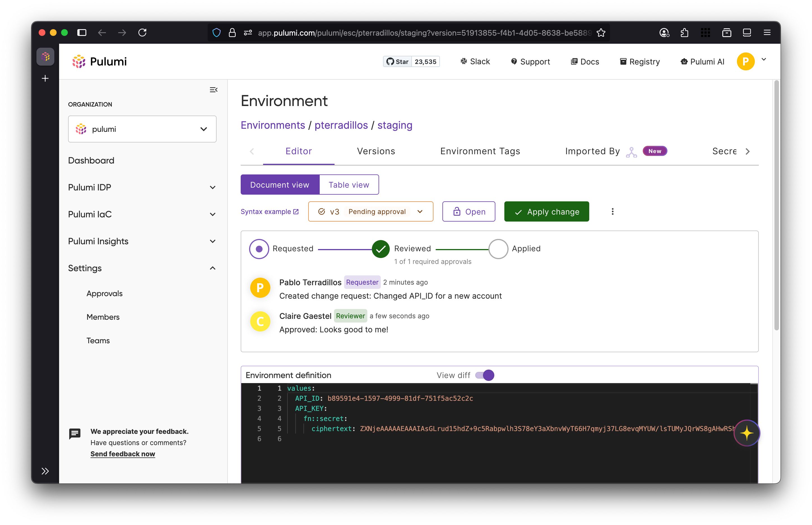Click the staging breadcrumb link
This screenshot has width=812, height=525.
[395, 125]
